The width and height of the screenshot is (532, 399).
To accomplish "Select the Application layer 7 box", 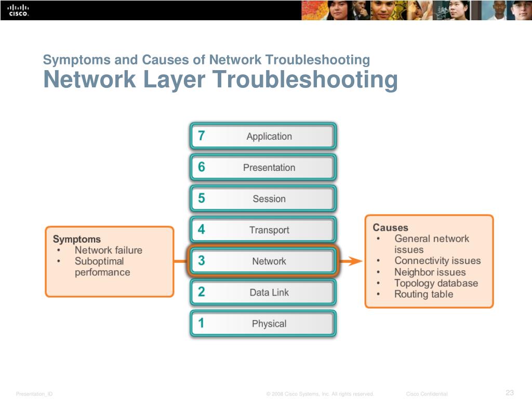I will (263, 136).
